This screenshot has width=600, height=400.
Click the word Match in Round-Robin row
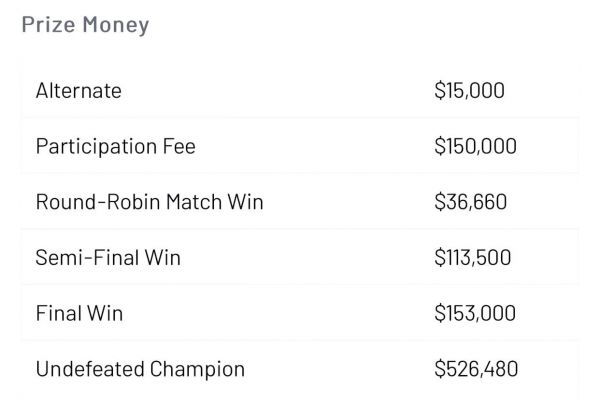tap(194, 202)
